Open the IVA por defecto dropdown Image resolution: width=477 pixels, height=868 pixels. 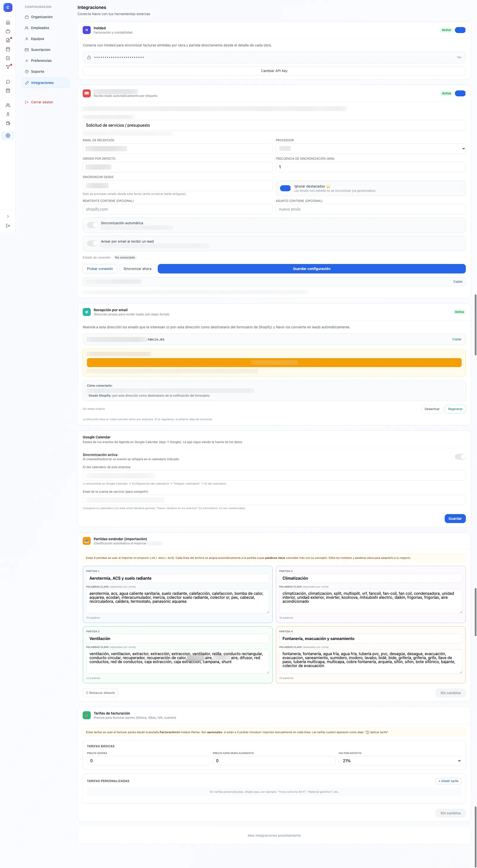400,760
